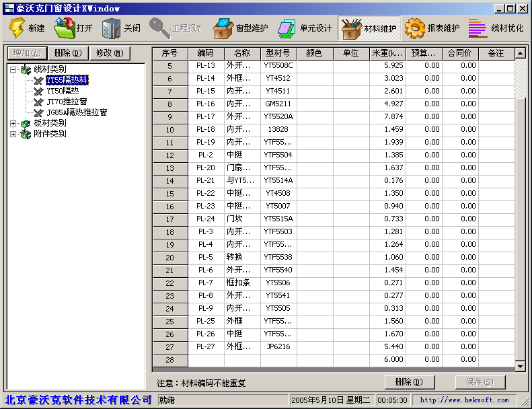
Task: Click the 就绪 status bar text
Action: click(x=167, y=400)
